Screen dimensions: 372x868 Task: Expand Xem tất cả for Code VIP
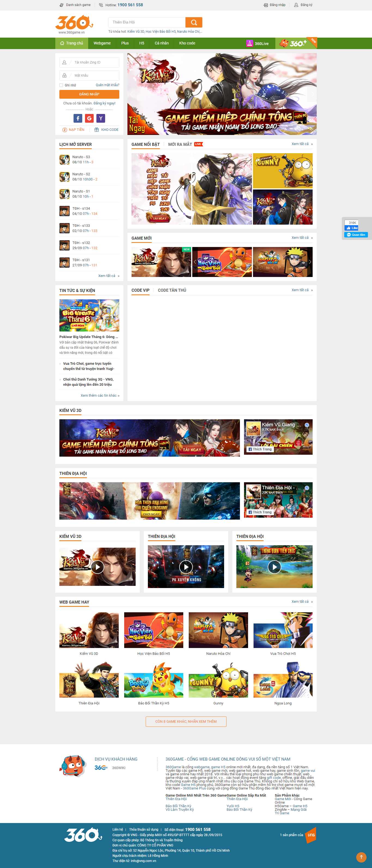point(302,290)
